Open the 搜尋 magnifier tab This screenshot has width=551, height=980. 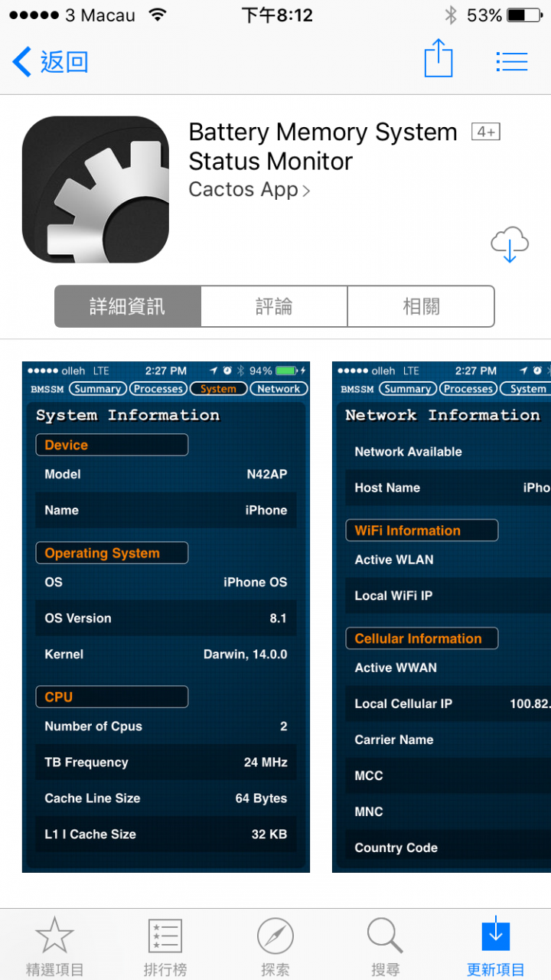[x=386, y=947]
